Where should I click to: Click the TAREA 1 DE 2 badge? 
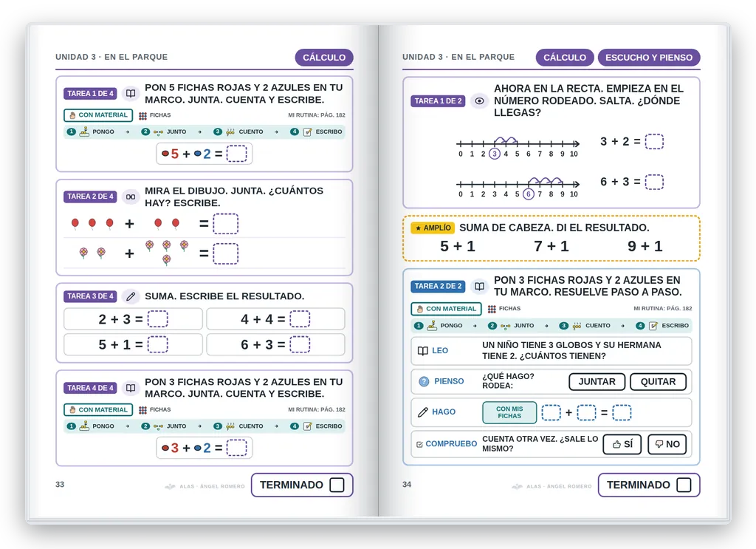438,100
